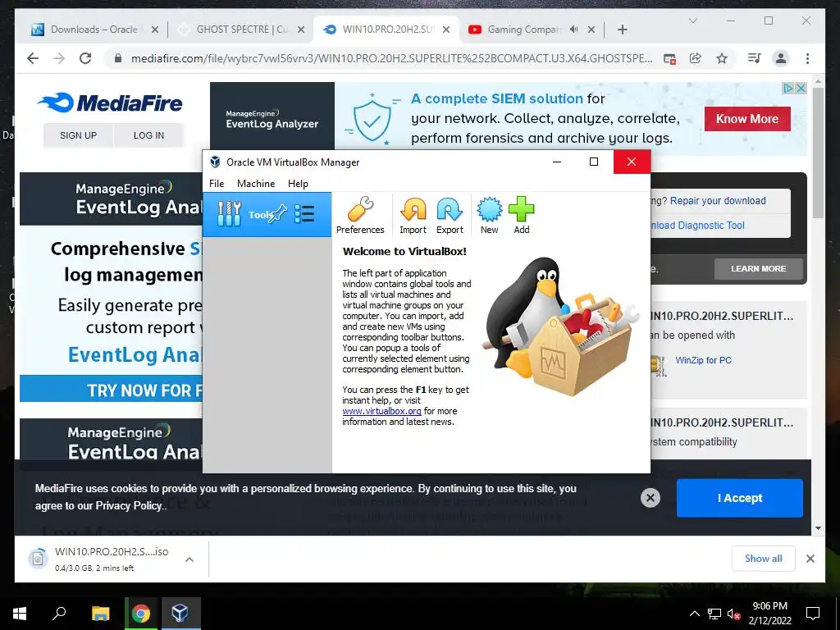Click the Download Diagnostic Tool link
The image size is (840, 630).
697,226
